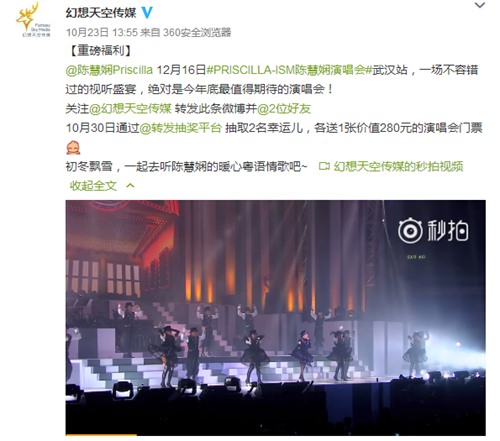500x441 pixels.
Task: Play the concert video thumbnail
Action: (x=275, y=317)
